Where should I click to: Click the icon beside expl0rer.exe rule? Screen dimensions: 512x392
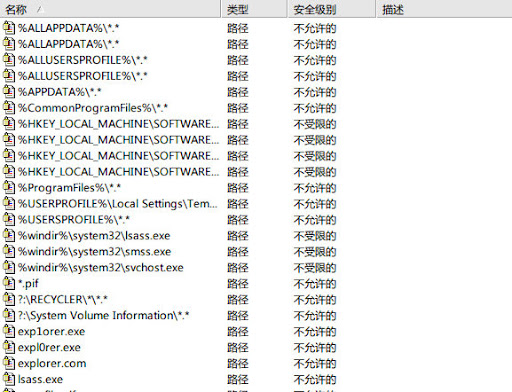9,347
